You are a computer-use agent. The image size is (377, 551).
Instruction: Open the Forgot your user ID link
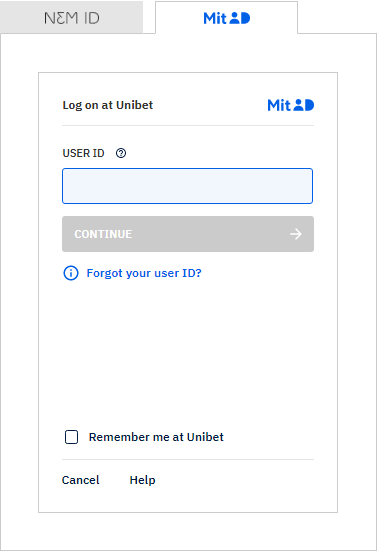pyautogui.click(x=144, y=273)
